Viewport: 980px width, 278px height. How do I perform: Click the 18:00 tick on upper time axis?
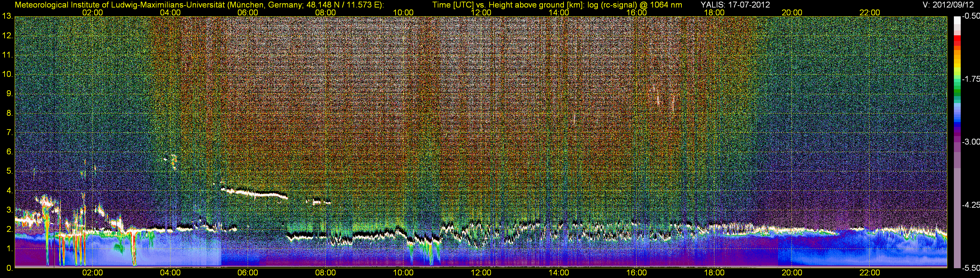point(714,12)
